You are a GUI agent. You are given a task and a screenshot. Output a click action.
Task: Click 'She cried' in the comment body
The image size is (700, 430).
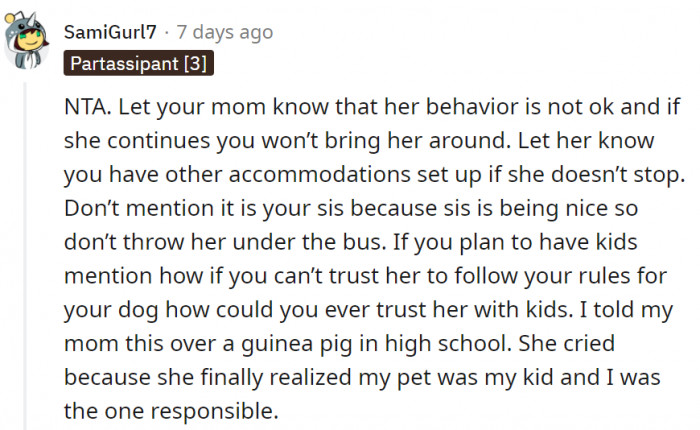point(567,343)
